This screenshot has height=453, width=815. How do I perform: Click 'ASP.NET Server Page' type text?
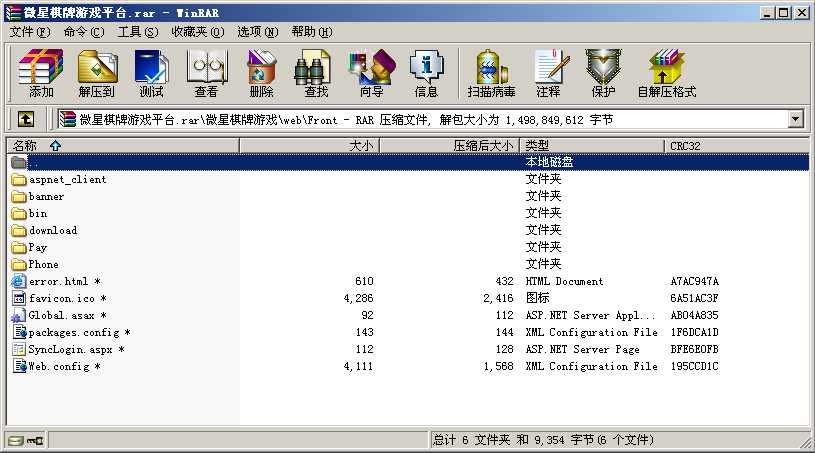(582, 349)
